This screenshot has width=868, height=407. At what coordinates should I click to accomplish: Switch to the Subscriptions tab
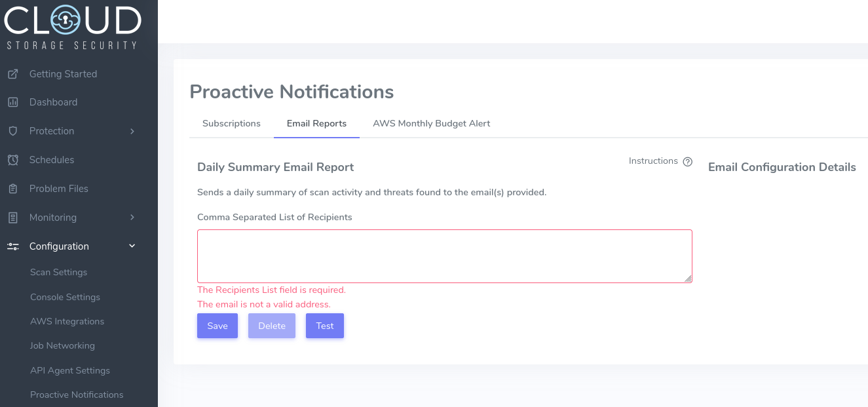(x=231, y=123)
